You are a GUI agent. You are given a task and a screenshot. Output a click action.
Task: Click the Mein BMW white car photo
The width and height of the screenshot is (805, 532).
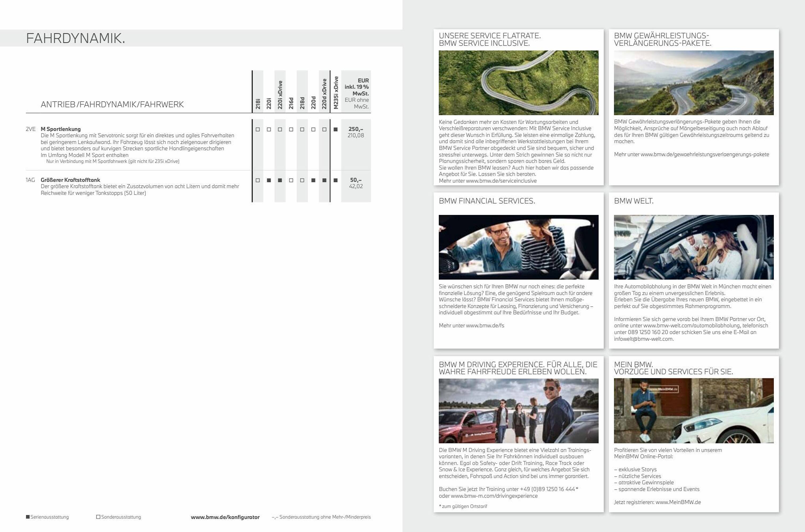[x=694, y=411]
